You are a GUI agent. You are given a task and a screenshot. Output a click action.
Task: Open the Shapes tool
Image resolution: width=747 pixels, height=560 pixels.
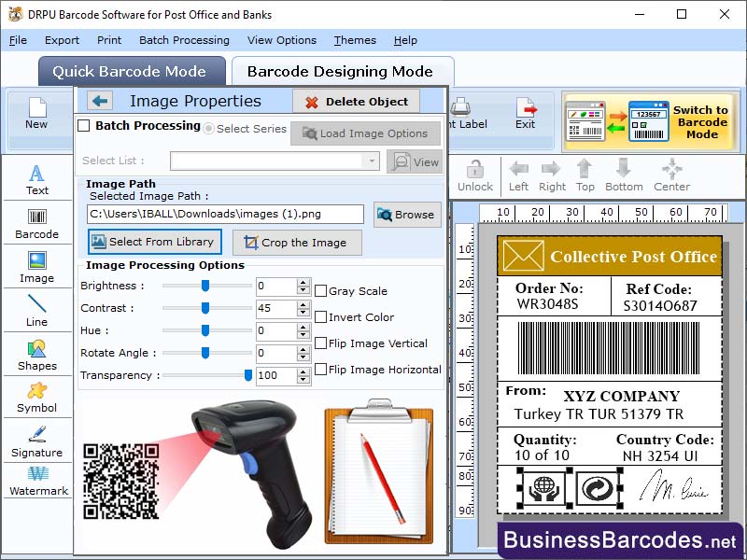36,358
